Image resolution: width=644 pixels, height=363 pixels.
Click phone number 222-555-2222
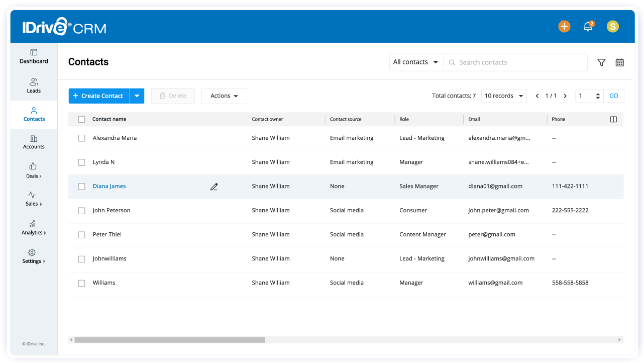(x=570, y=210)
